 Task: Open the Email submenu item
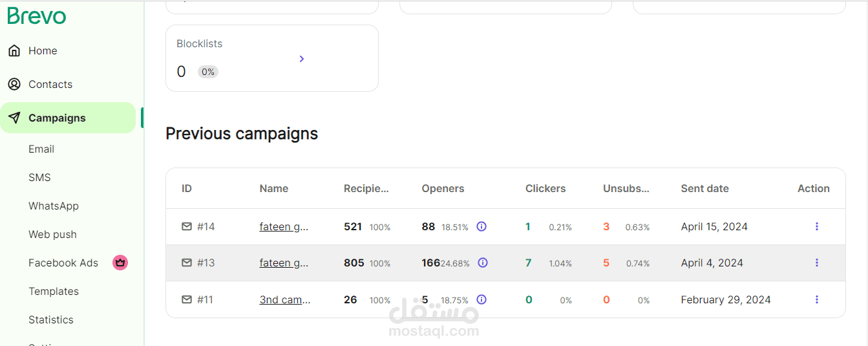tap(41, 149)
